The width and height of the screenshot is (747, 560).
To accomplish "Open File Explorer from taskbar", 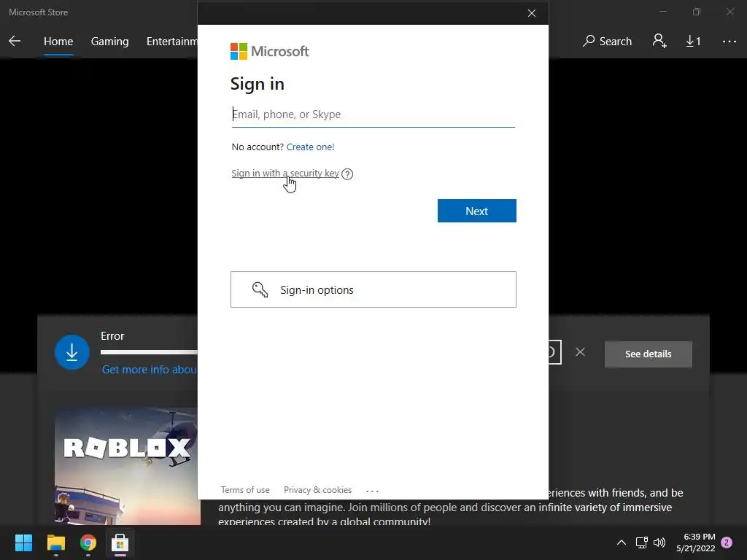I will tap(55, 542).
